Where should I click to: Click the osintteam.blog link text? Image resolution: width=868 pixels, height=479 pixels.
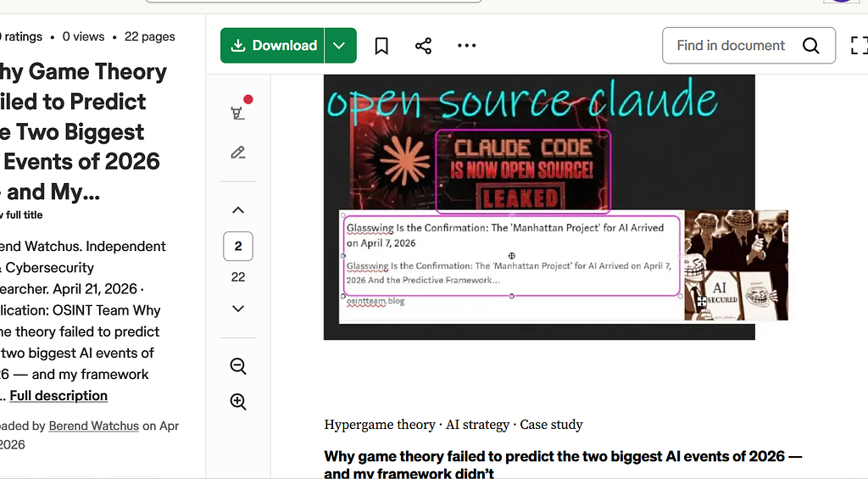[x=376, y=301]
